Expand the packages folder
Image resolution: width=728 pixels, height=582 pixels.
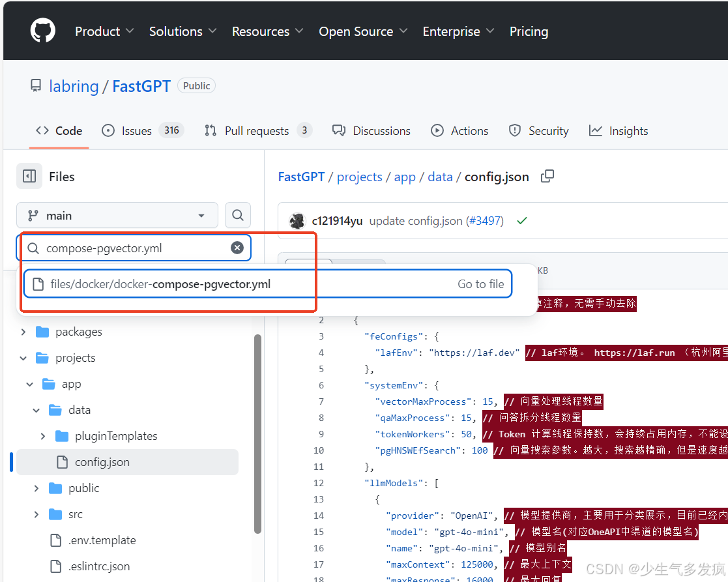pos(23,332)
